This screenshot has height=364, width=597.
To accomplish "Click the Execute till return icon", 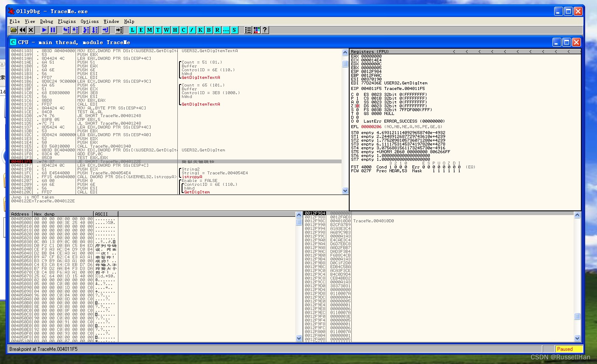I will (x=105, y=30).
